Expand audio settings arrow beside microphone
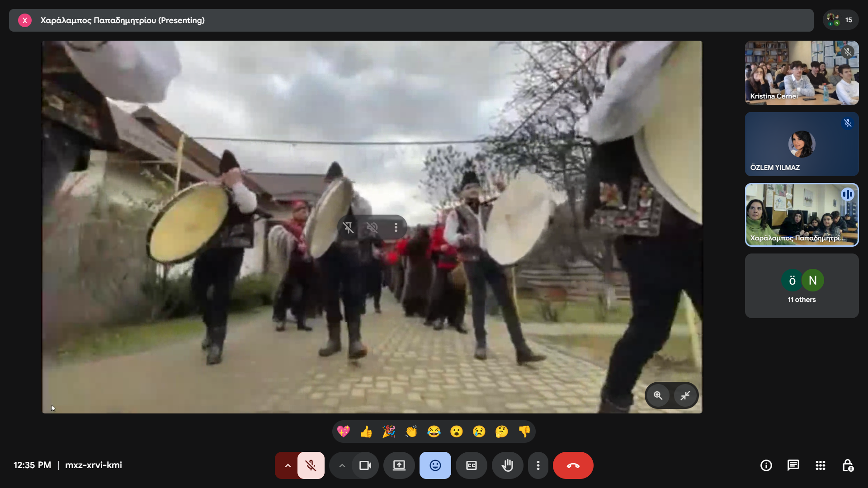The width and height of the screenshot is (868, 488). click(288, 465)
